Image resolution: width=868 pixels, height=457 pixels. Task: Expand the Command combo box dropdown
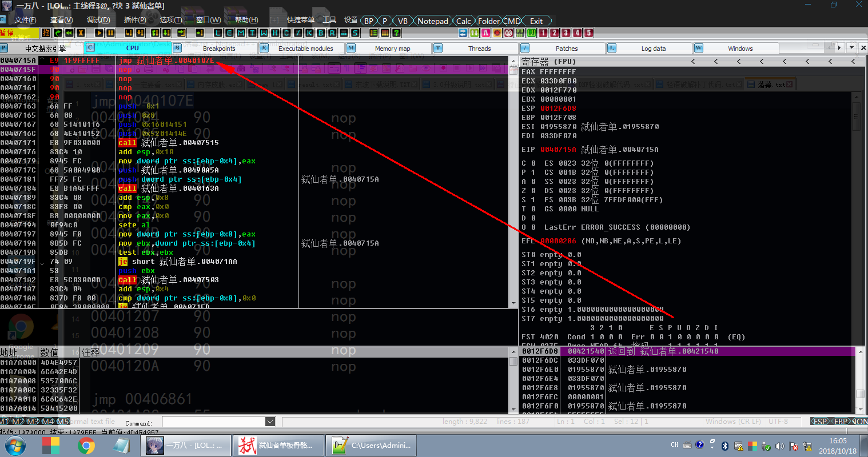click(x=270, y=422)
